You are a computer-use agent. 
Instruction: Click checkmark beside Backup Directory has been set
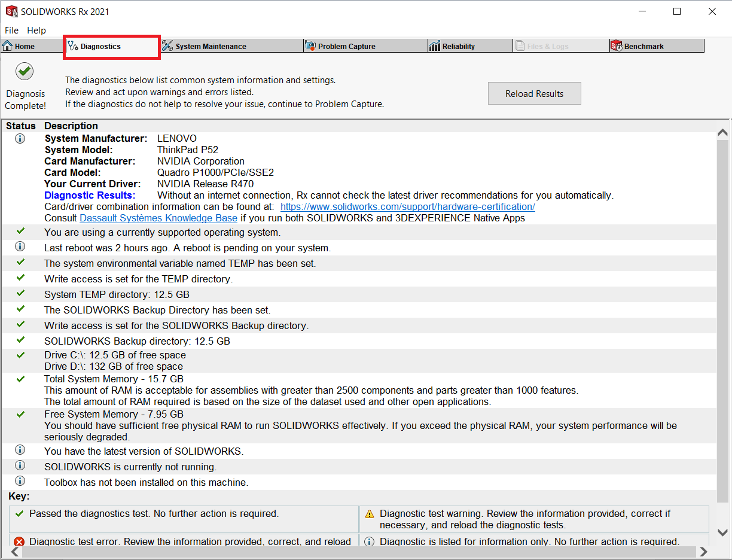[x=20, y=309]
